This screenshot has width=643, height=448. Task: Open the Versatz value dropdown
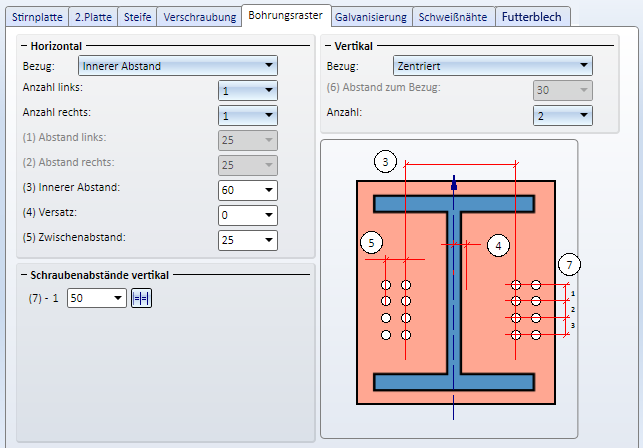(248, 215)
